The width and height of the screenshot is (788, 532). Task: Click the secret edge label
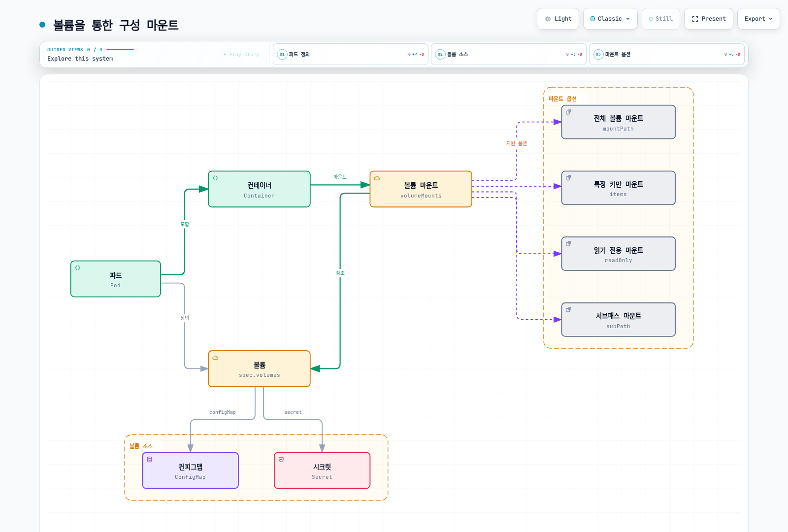pos(293,412)
